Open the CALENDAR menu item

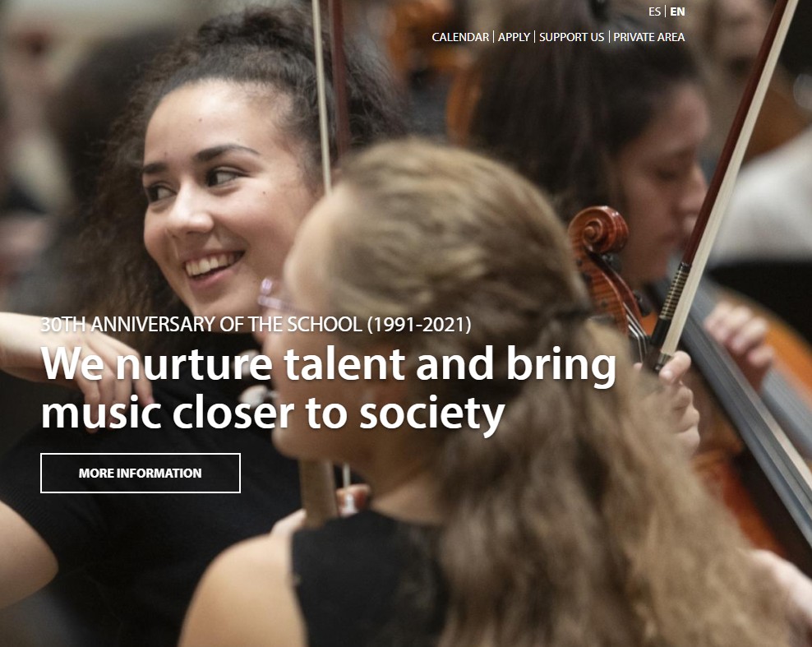[460, 37]
